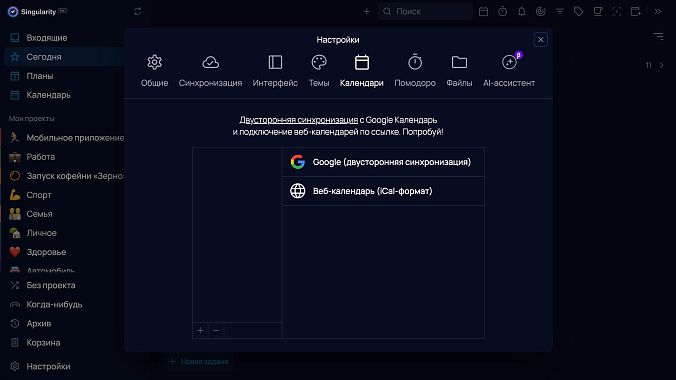Select the Интерфейс layout icon
676x380 pixels.
click(275, 63)
